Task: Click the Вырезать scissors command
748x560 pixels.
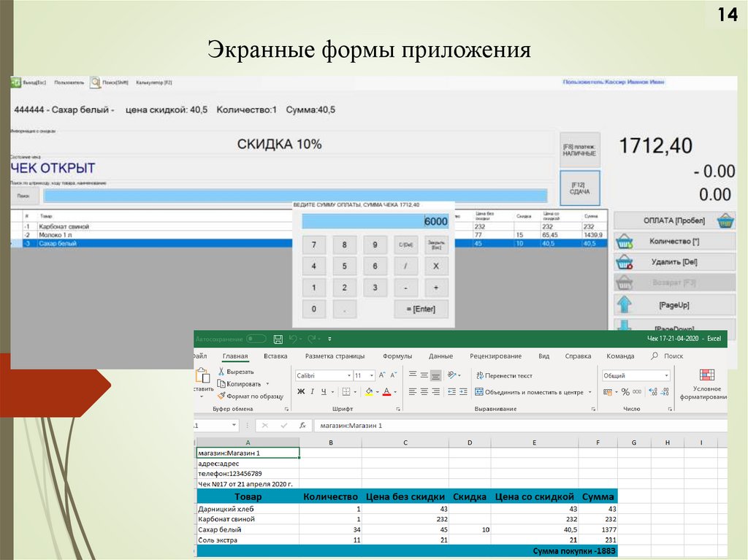Action: pos(236,372)
